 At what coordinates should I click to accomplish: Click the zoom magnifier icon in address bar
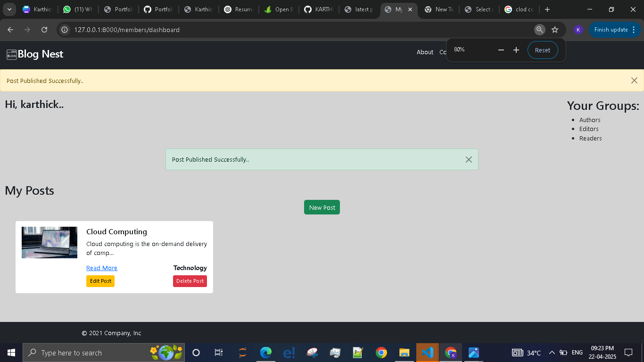(539, 30)
